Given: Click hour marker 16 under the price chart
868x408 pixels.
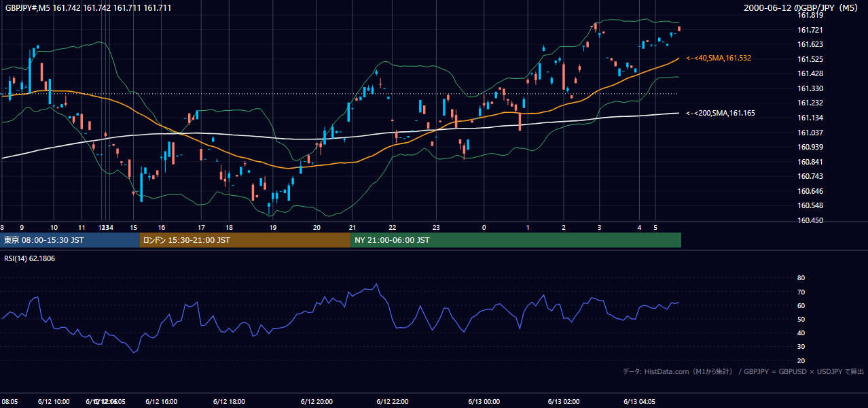Looking at the screenshot, I should 161,228.
